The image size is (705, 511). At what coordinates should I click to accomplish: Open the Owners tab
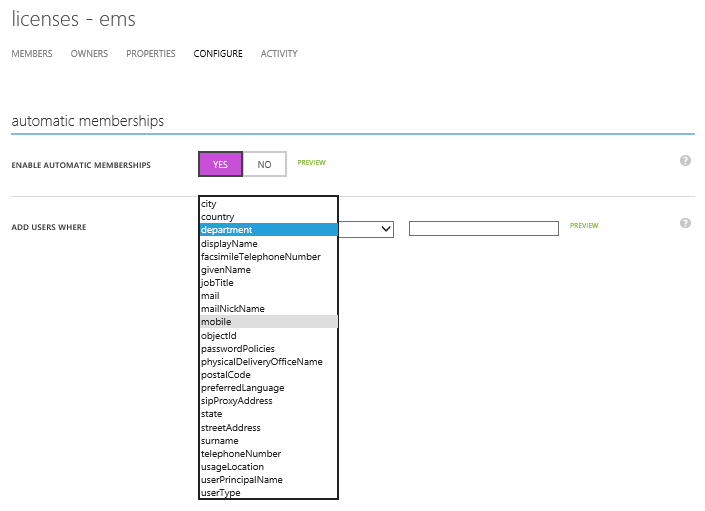click(x=89, y=54)
